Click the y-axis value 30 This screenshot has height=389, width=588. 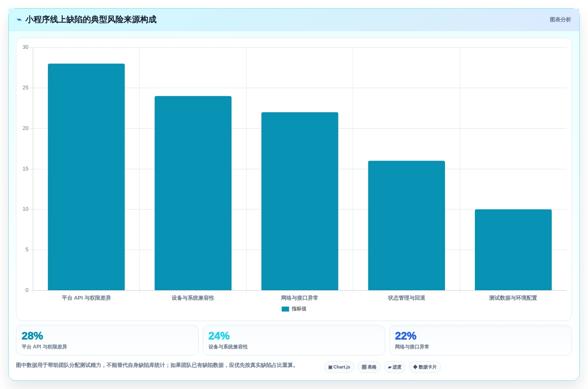pos(25,47)
